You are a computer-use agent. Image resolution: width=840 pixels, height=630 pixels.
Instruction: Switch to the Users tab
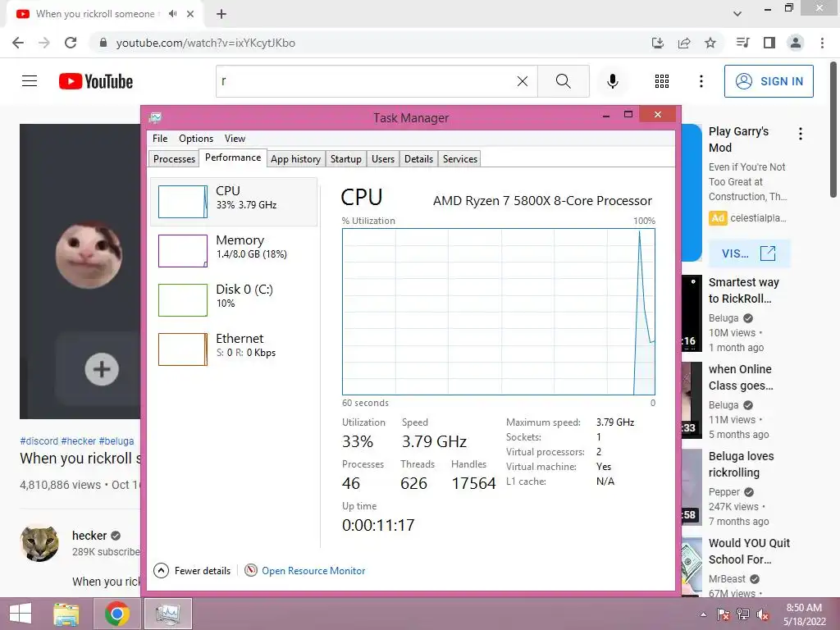(x=383, y=159)
